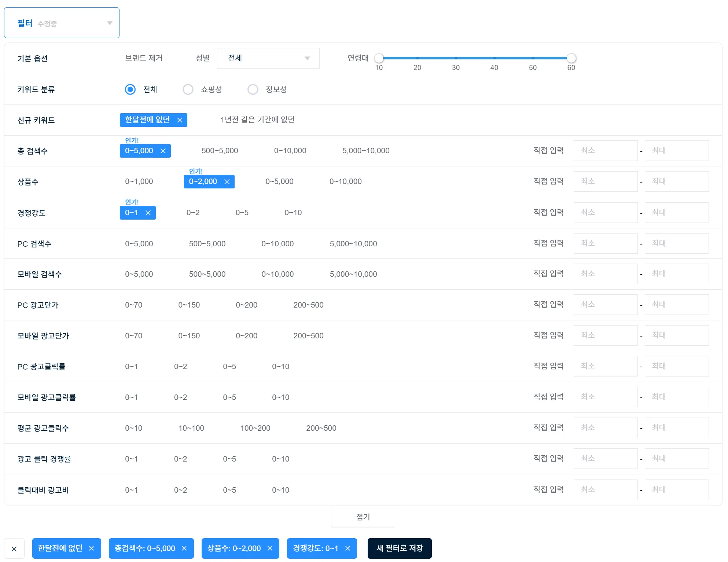Remove bottom tag 총검색수: 0~5,000 via X
Viewport: 728px width, 562px height.
coord(184,548)
